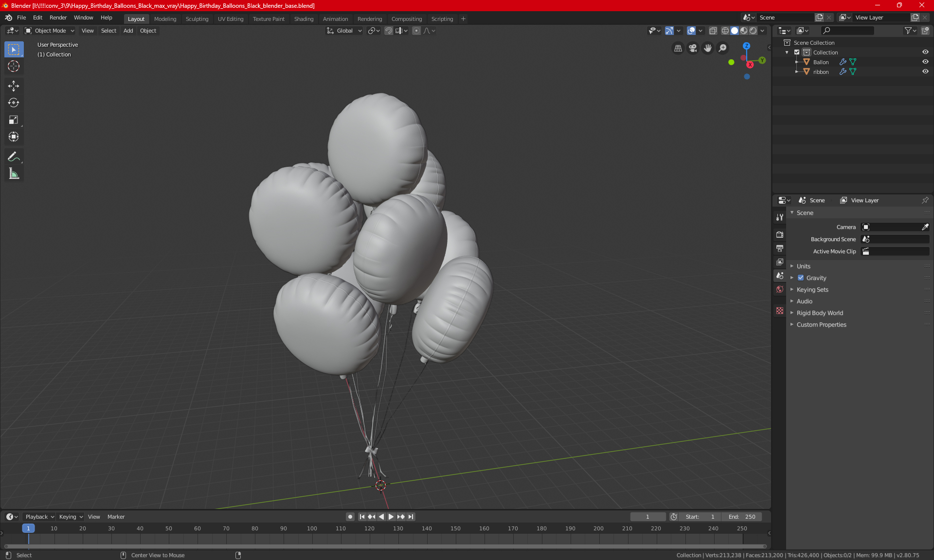Select the Annotate pencil tool
Viewport: 934px width, 560px height.
coord(14,157)
